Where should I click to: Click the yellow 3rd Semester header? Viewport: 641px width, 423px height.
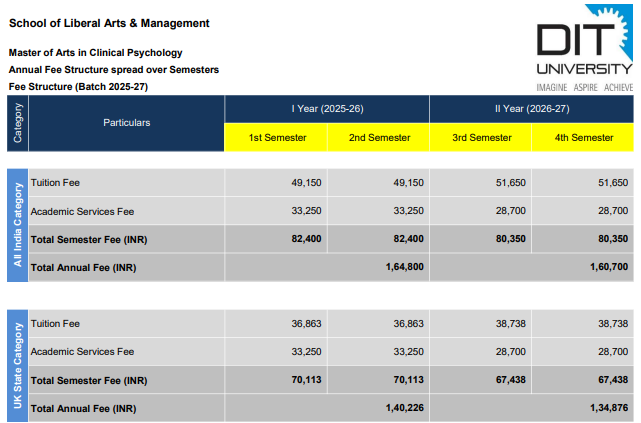[x=481, y=137]
